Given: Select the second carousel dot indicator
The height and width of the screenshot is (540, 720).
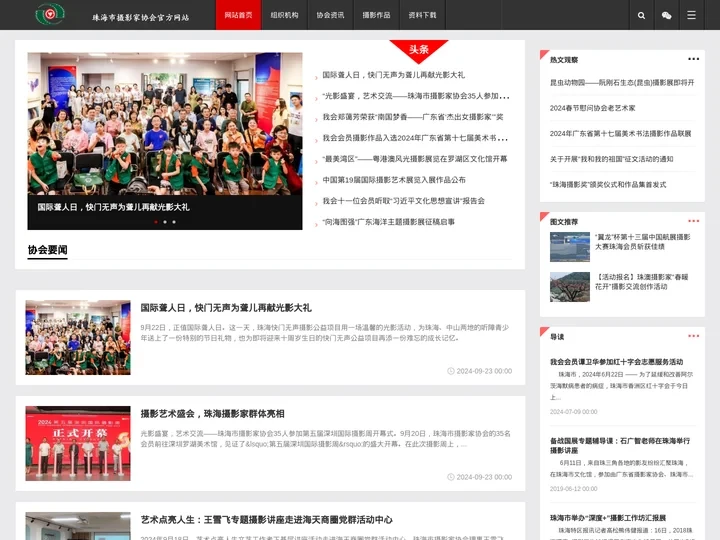Looking at the screenshot, I should [x=165, y=222].
